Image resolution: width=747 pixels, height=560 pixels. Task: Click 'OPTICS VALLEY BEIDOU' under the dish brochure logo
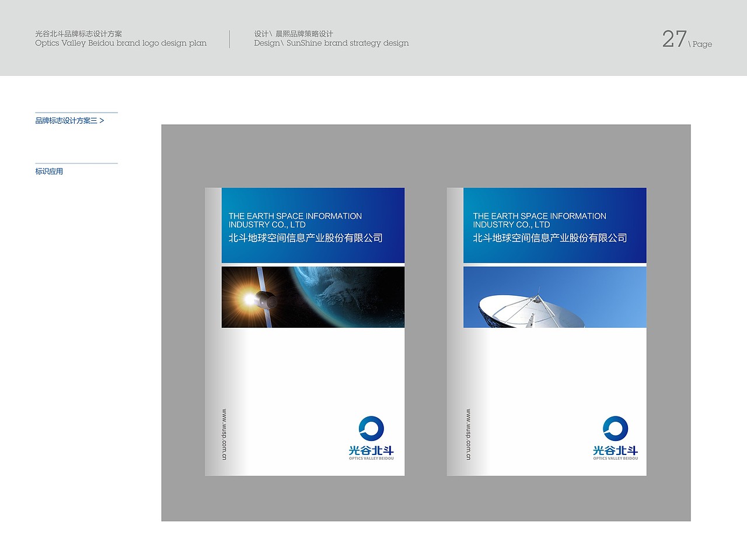(x=616, y=459)
